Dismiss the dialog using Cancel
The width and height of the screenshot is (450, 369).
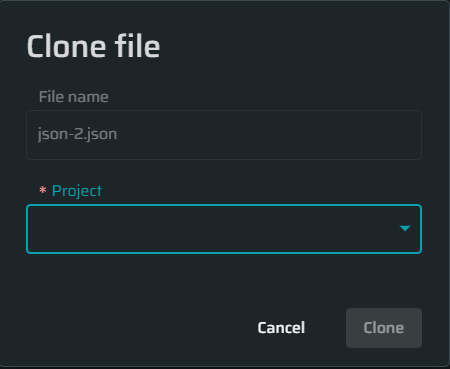click(x=281, y=328)
